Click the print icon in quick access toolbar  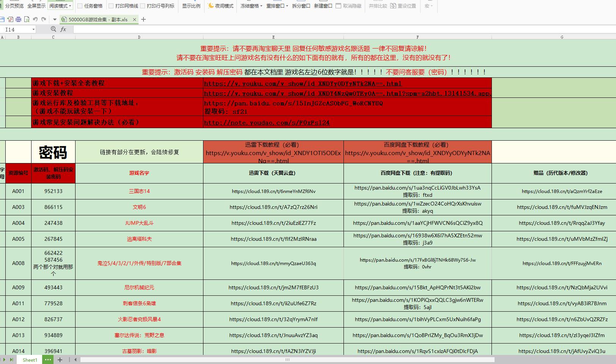[18, 19]
